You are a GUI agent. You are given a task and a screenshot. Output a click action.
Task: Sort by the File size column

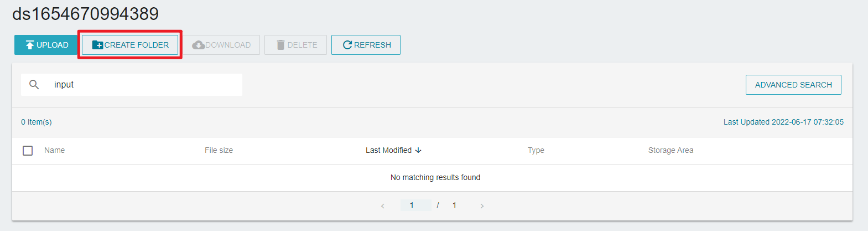[219, 150]
